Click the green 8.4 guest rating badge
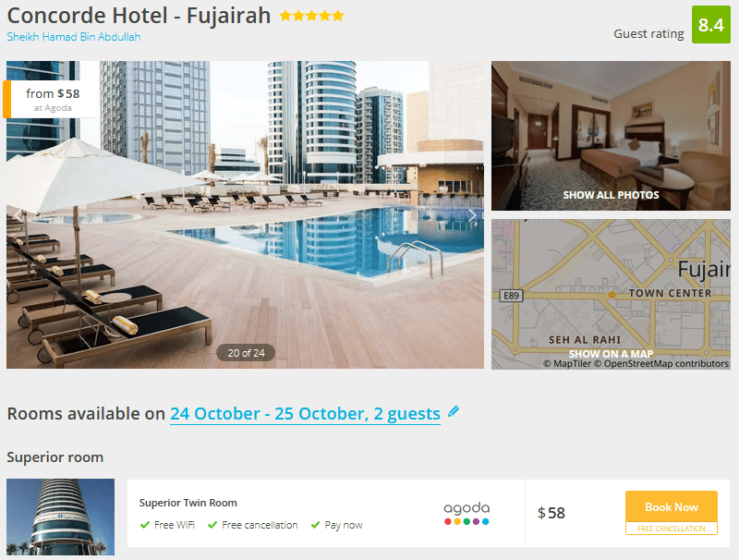The image size is (739, 560). click(x=710, y=25)
